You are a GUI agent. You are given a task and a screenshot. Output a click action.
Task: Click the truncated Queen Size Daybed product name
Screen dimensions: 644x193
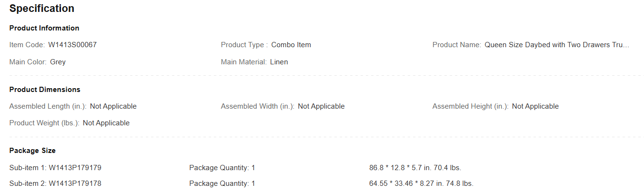tap(557, 45)
